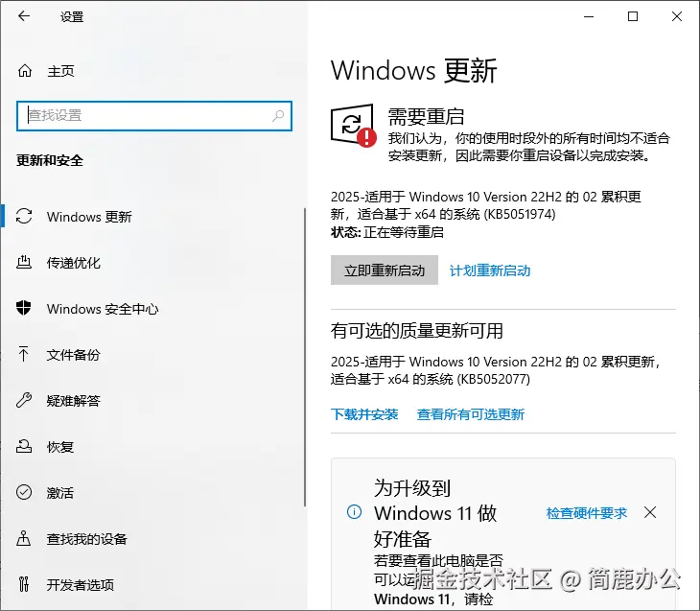The width and height of the screenshot is (700, 611).
Task: Click the Windows 更新 sync icon in sidebar
Action: (x=24, y=216)
